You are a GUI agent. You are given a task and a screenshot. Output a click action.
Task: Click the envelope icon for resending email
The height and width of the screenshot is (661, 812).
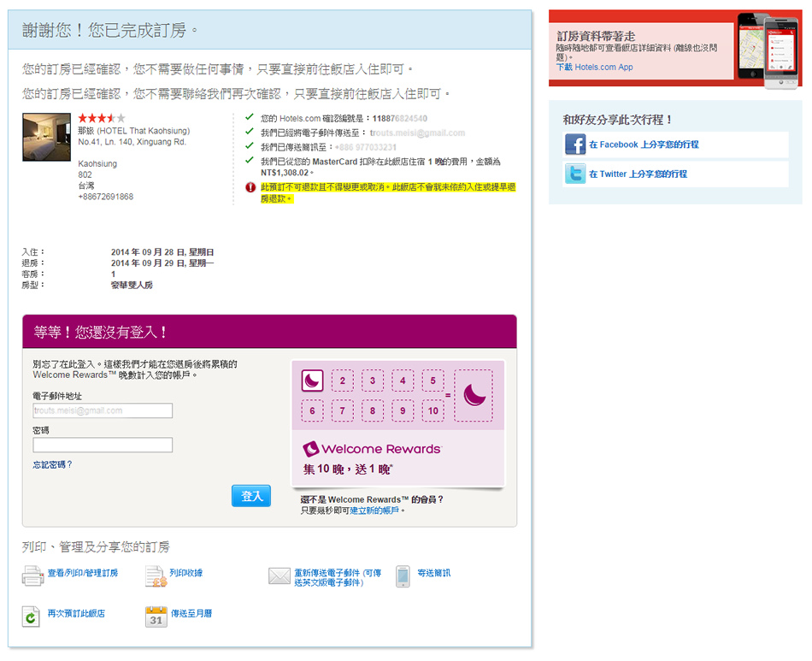click(x=279, y=575)
